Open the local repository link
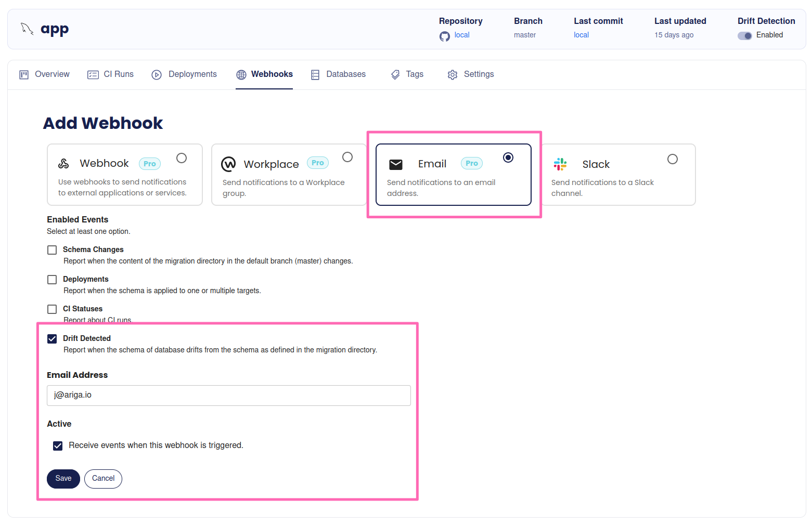Viewport: 812px width, 526px height. [x=462, y=35]
